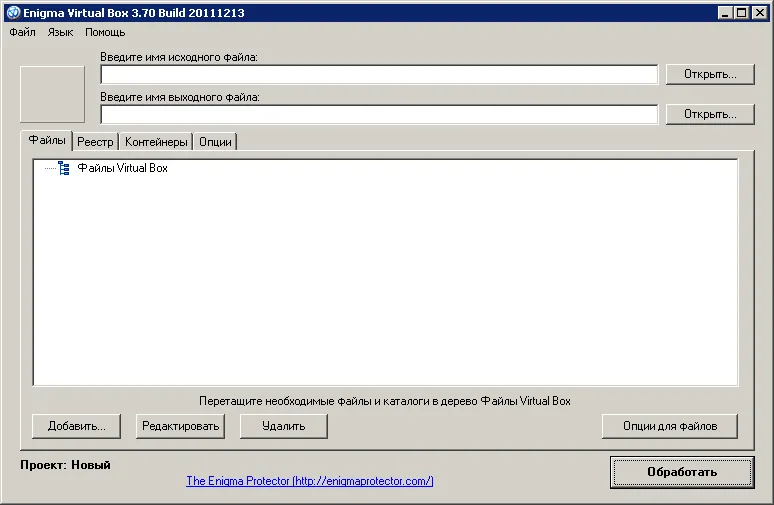Select the Файлы Virtual Box tree node
Screen dimensions: 774x505
coord(122,168)
